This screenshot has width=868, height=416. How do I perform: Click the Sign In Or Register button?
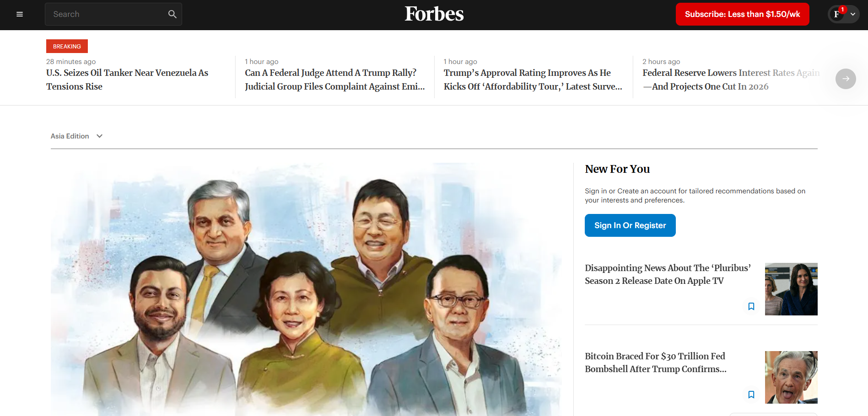pyautogui.click(x=630, y=225)
